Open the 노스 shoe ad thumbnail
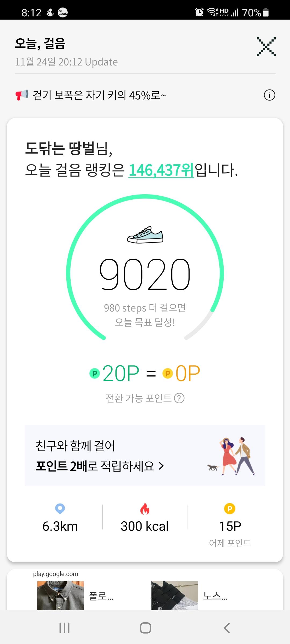Viewport: 290px width, 644px height. pos(175,596)
